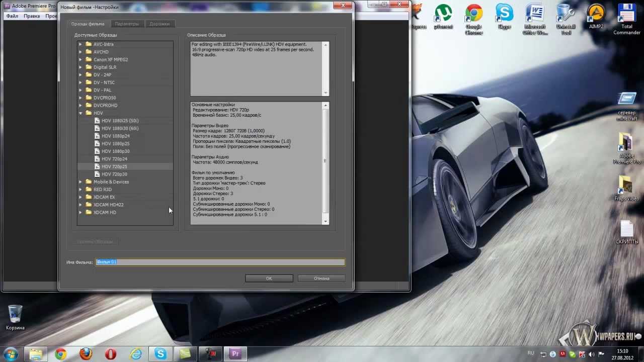Click the XDCAM HD folder label
Image resolution: width=644 pixels, height=362 pixels.
point(105,212)
